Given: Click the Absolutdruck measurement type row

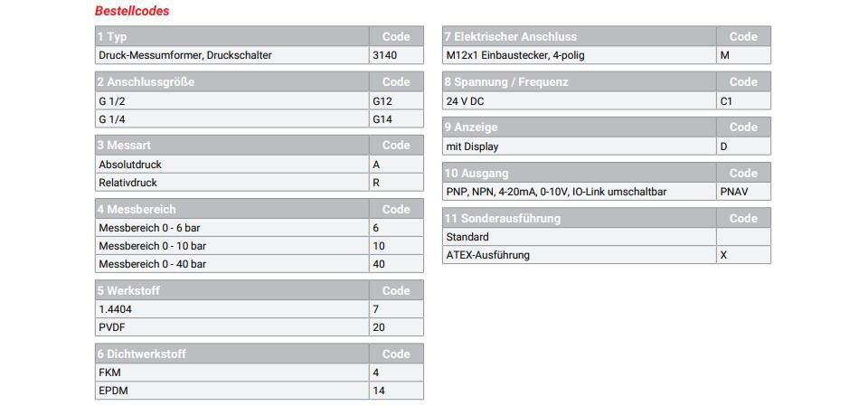Looking at the screenshot, I should click(x=259, y=165).
